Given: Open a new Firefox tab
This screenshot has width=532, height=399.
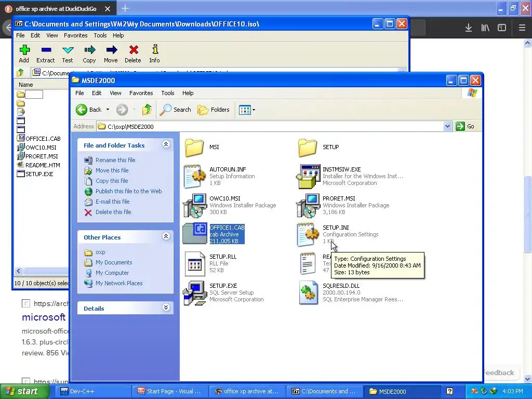Looking at the screenshot, I should [125, 8].
